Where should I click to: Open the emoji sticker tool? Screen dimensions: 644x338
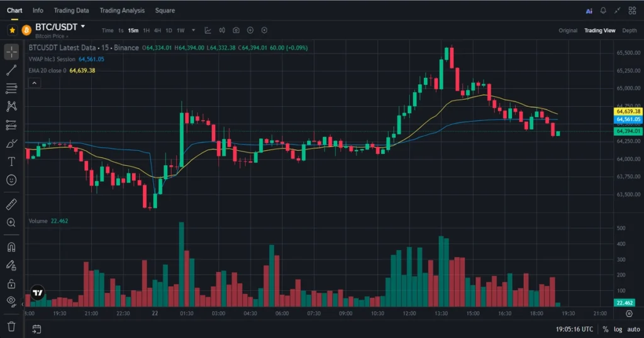(x=11, y=180)
